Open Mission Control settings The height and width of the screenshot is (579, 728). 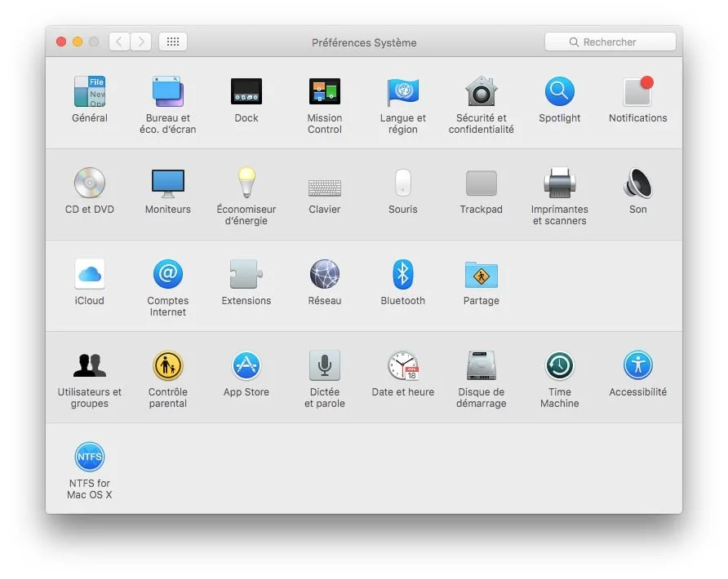tap(324, 91)
